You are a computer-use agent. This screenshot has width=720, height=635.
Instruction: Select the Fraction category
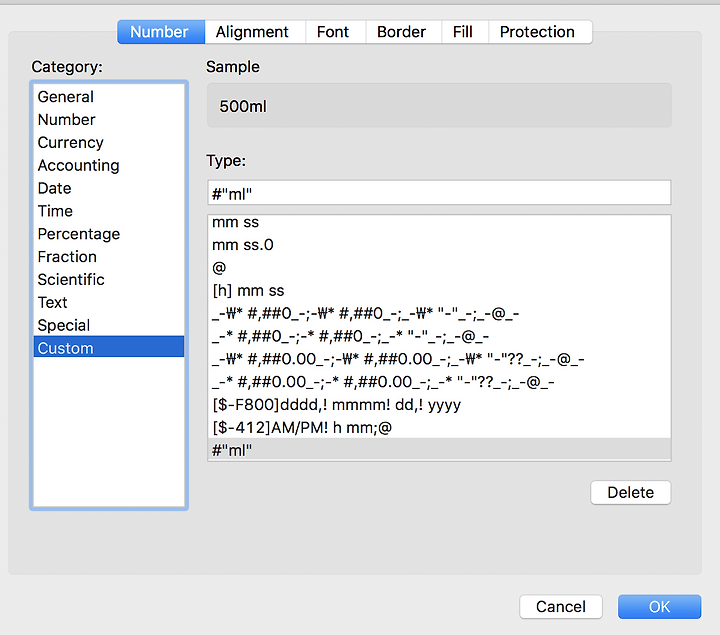coord(109,257)
